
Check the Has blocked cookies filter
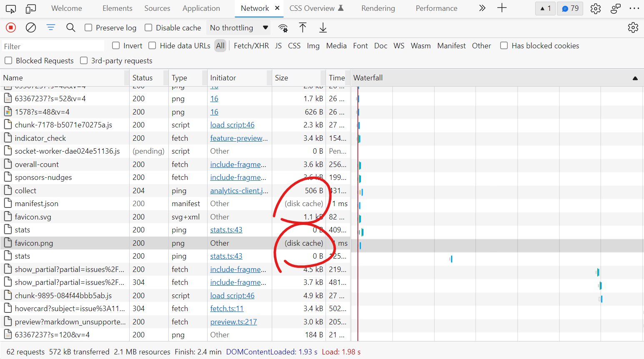[504, 46]
